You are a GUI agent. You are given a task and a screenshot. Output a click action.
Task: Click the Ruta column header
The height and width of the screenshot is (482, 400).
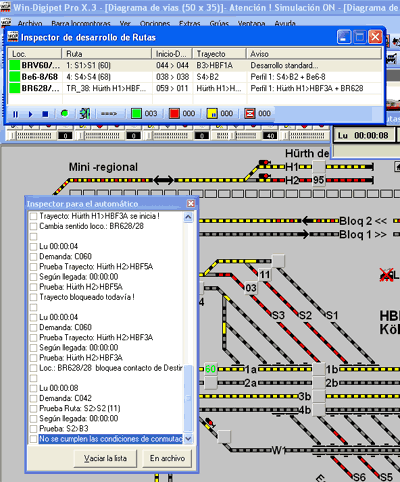[x=107, y=54]
